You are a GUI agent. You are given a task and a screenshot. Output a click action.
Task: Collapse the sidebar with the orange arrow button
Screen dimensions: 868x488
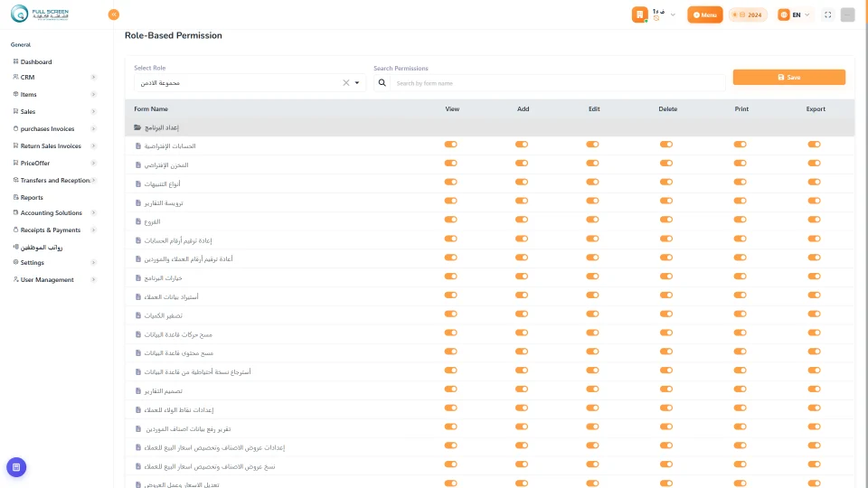(x=114, y=14)
